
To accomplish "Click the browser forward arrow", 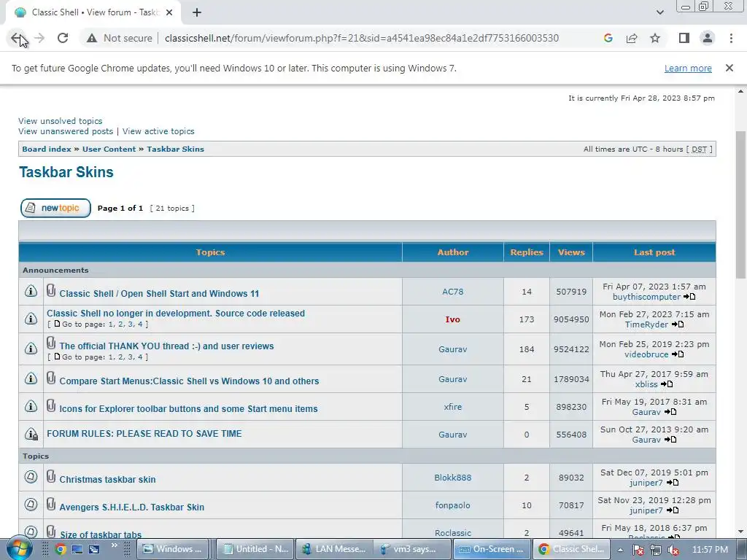I will 39,38.
